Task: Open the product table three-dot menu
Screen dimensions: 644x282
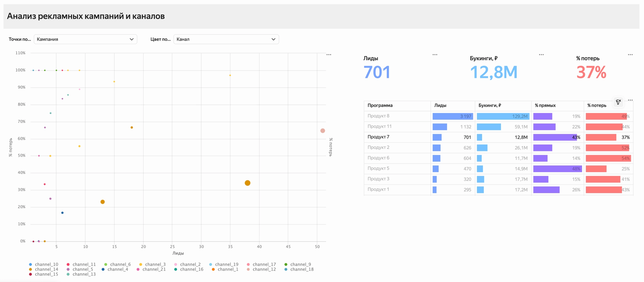Action: 630,100
